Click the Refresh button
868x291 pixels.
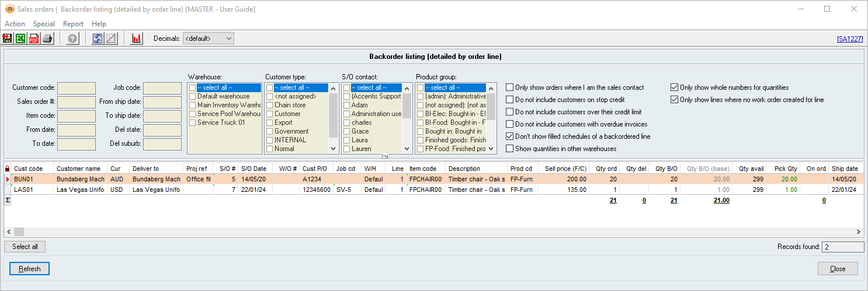tap(30, 269)
